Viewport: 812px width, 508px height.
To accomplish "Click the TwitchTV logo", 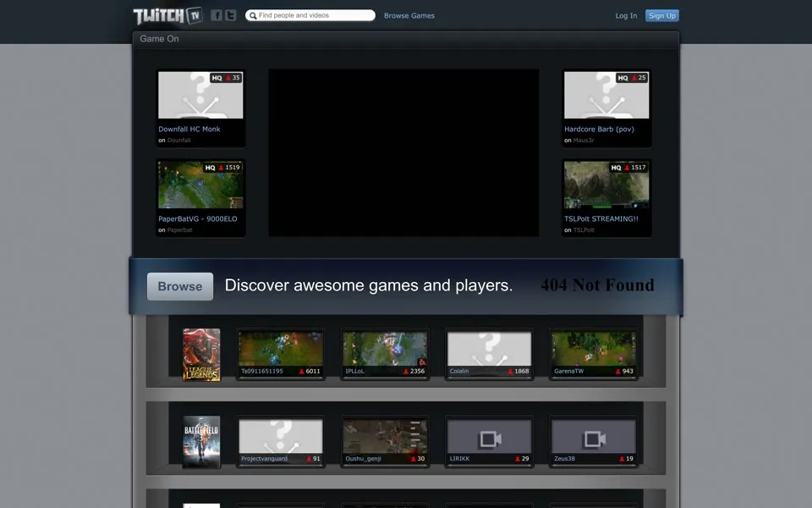I will click(x=167, y=15).
